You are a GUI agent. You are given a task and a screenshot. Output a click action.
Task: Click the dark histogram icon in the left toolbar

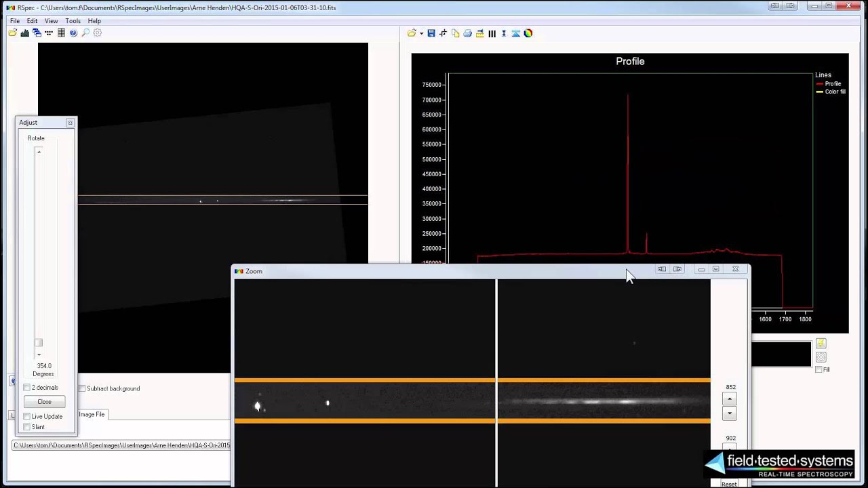point(24,33)
